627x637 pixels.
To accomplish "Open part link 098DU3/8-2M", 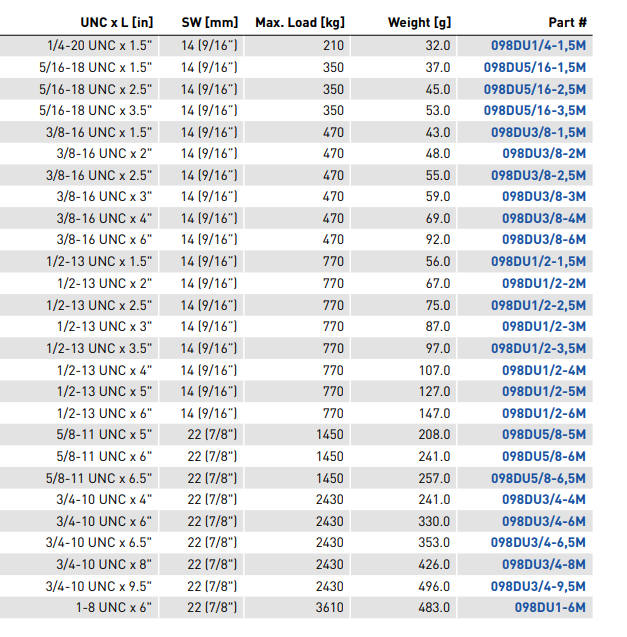I will pos(543,154).
